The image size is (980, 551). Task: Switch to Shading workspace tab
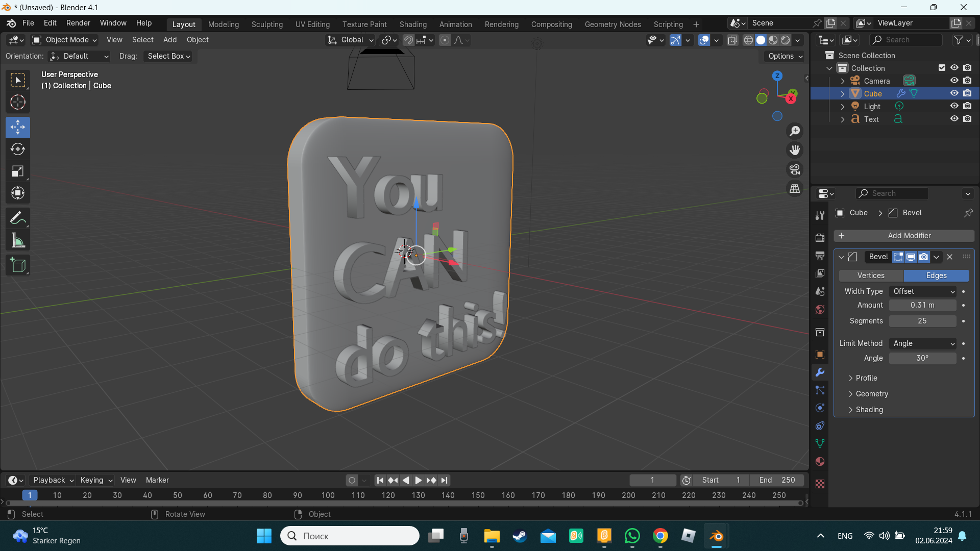[413, 24]
